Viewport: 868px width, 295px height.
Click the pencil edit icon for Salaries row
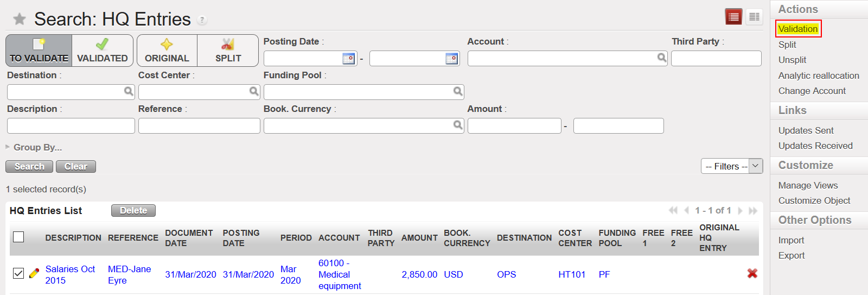click(x=34, y=273)
